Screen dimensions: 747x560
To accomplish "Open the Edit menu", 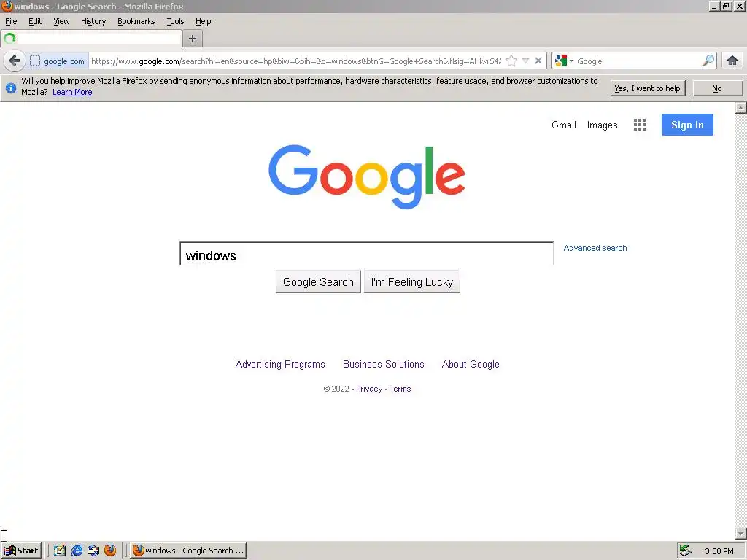I will click(35, 21).
